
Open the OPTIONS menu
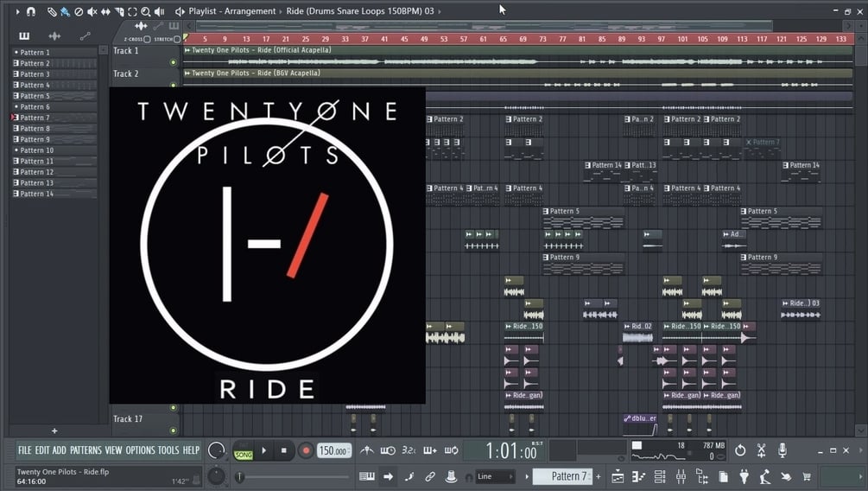tap(140, 450)
